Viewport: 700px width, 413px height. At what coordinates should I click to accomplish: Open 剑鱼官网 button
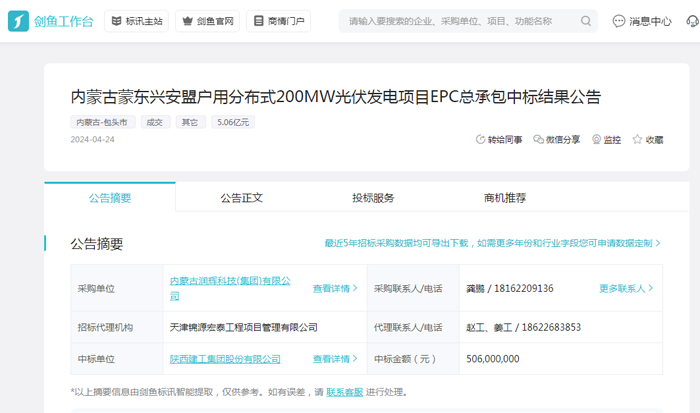tap(208, 21)
